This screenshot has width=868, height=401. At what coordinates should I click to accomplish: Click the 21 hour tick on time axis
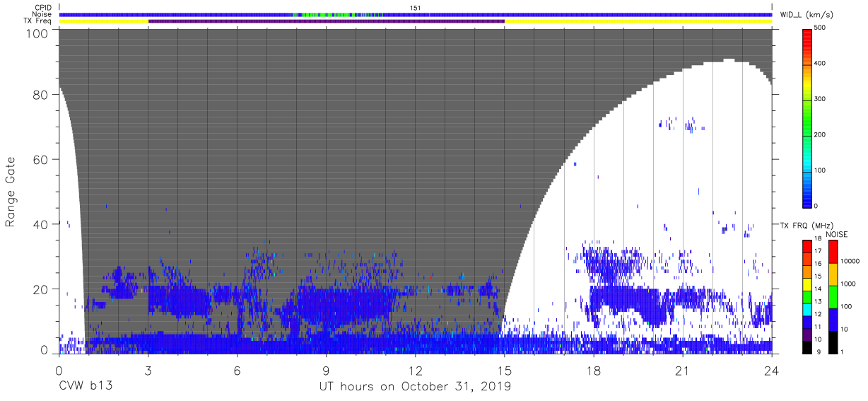682,371
